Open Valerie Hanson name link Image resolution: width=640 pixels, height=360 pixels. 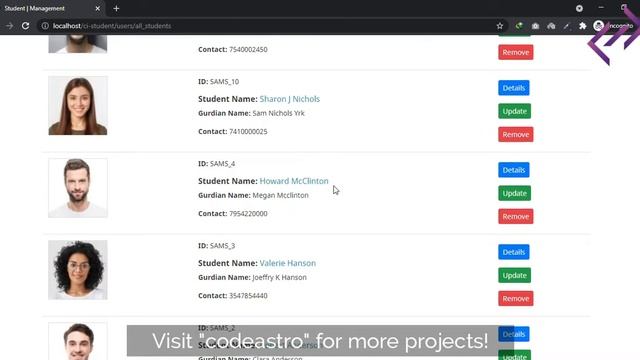tap(288, 263)
